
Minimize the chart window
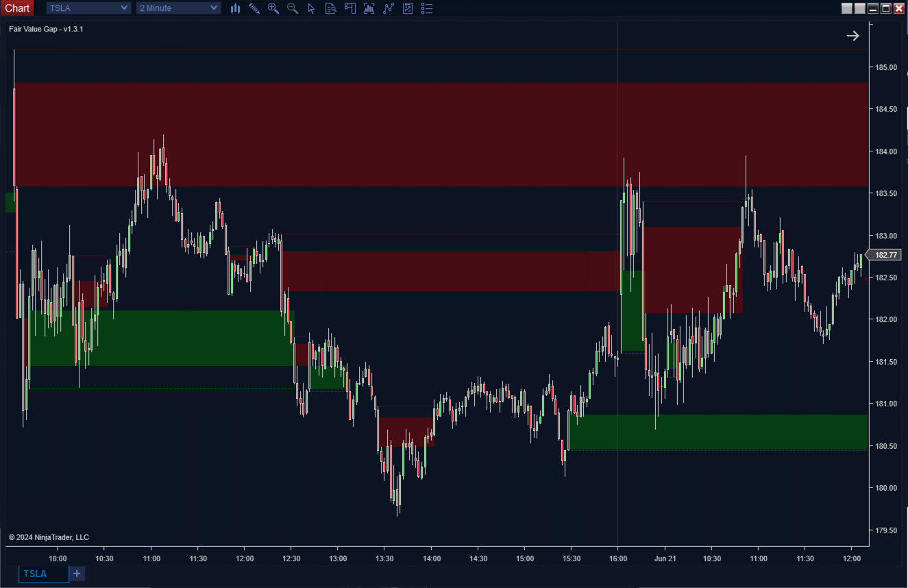[873, 8]
